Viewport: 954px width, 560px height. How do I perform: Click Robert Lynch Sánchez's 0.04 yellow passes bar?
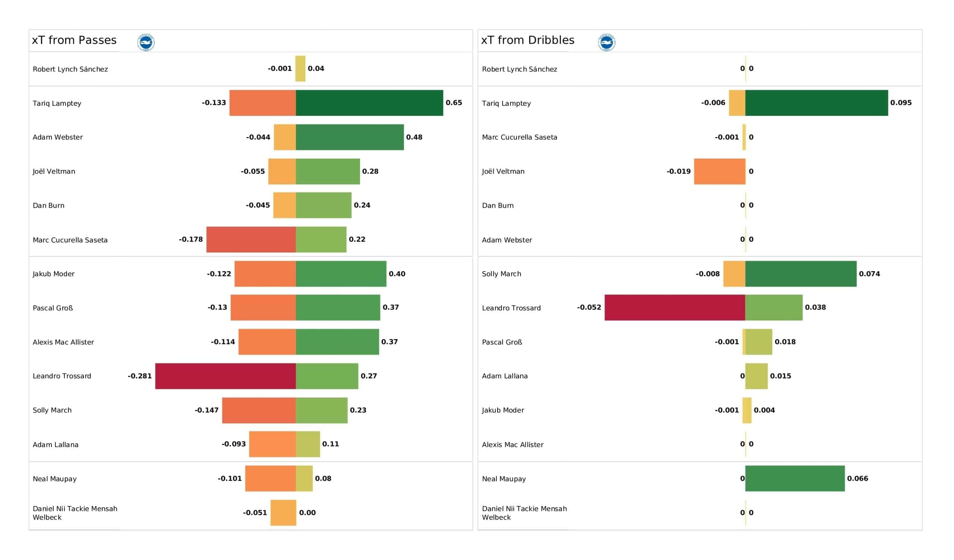[301, 69]
